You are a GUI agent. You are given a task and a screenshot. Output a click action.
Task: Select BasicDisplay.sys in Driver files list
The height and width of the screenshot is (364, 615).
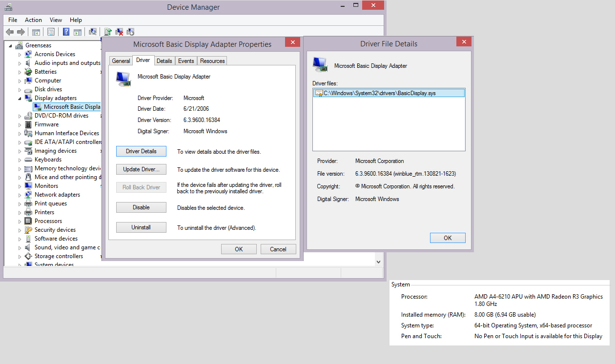(389, 93)
